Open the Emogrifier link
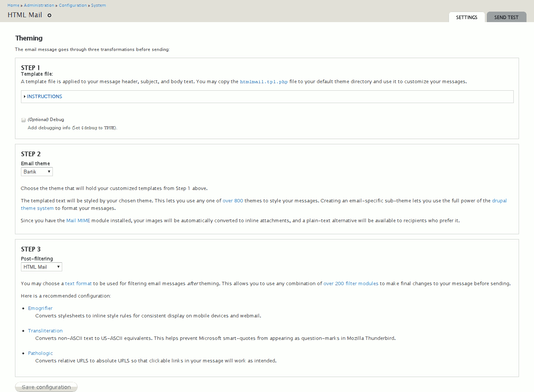534x392 pixels. (40, 308)
